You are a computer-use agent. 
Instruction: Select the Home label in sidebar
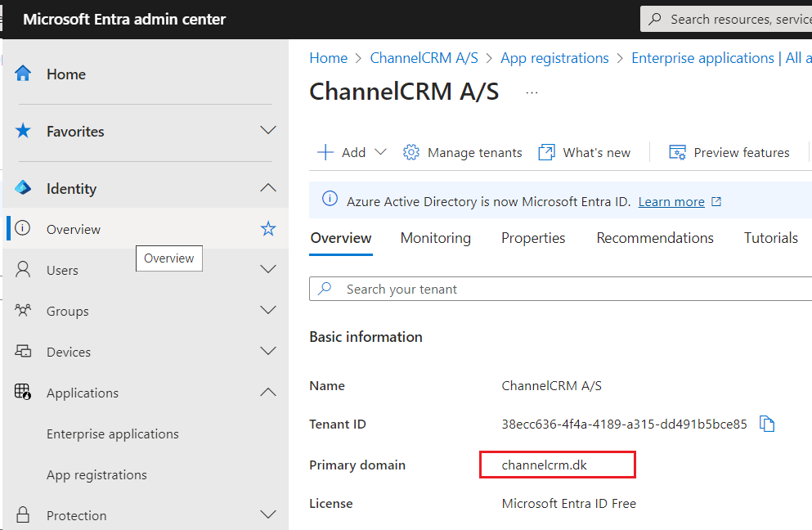[65, 74]
